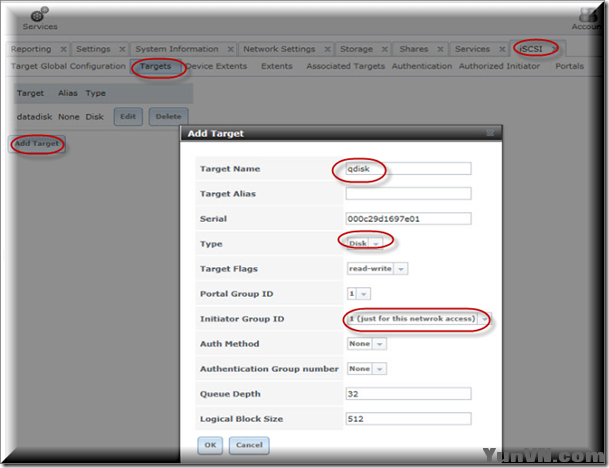Open the System Information tab
Viewport: 609px width, 468px height.
click(x=177, y=49)
